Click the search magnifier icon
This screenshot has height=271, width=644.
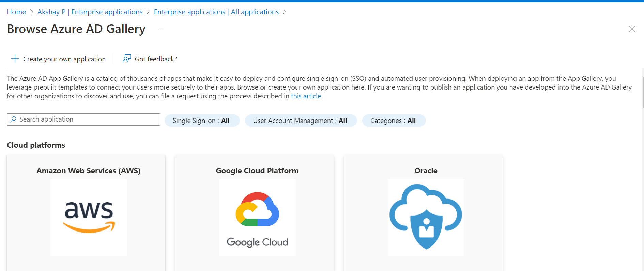coord(13,119)
